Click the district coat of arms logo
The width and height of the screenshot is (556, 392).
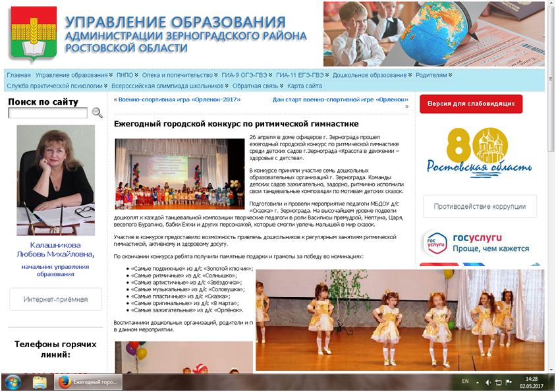pos(34,34)
